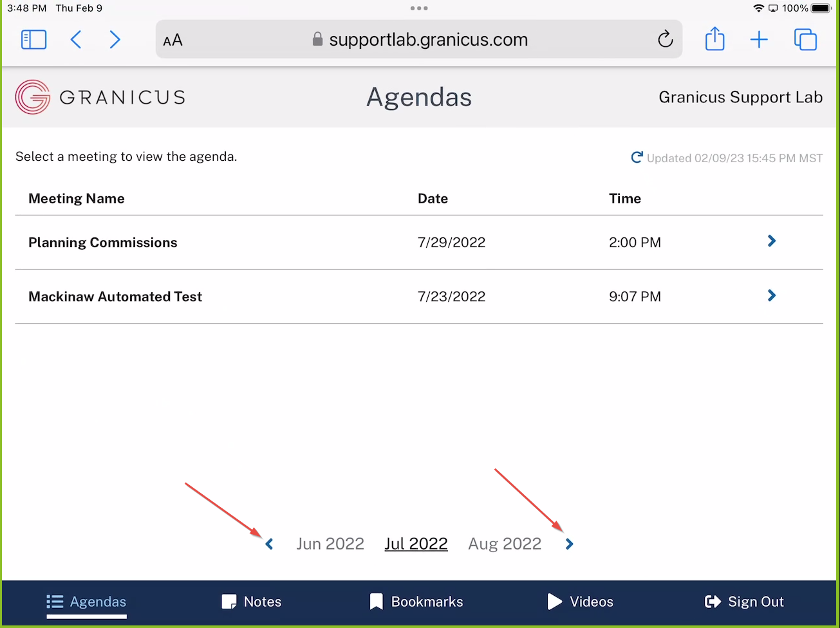Viewport: 840px width, 628px height.
Task: Click the 9:07 PM time cell
Action: (x=635, y=297)
